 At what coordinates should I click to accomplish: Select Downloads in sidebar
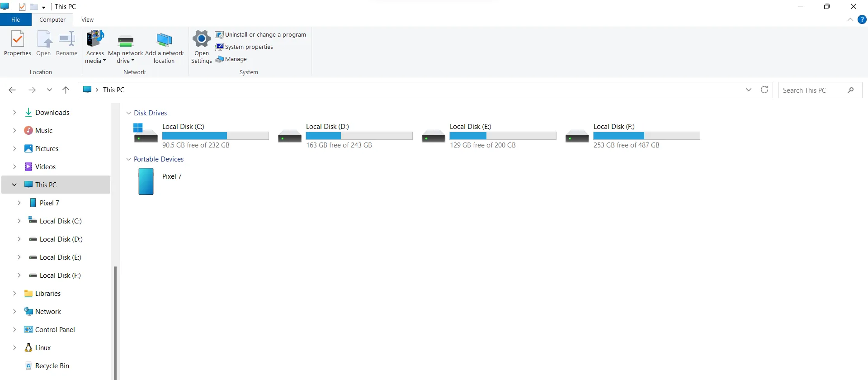(47, 112)
